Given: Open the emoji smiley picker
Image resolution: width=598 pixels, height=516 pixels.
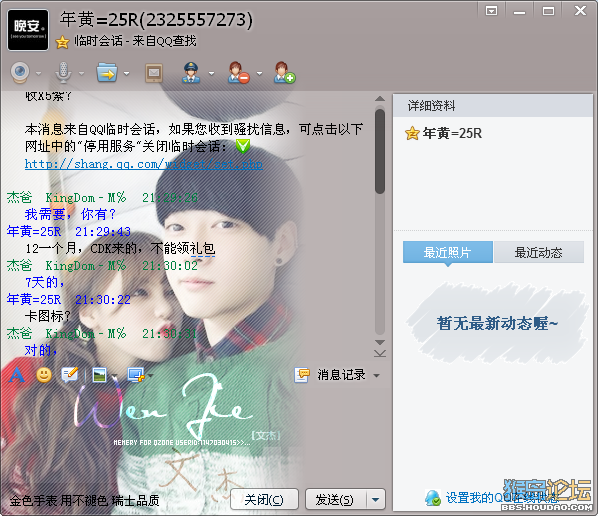Looking at the screenshot, I should pyautogui.click(x=44, y=375).
